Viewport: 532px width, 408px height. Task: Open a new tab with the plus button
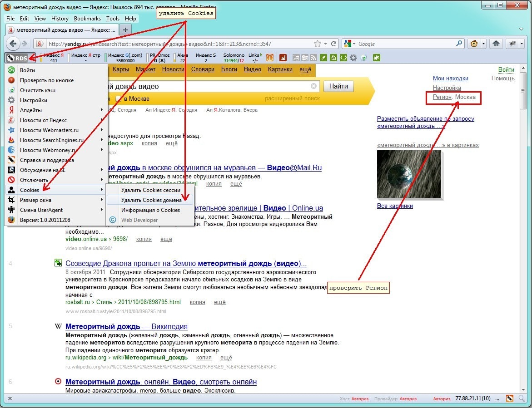click(x=125, y=29)
